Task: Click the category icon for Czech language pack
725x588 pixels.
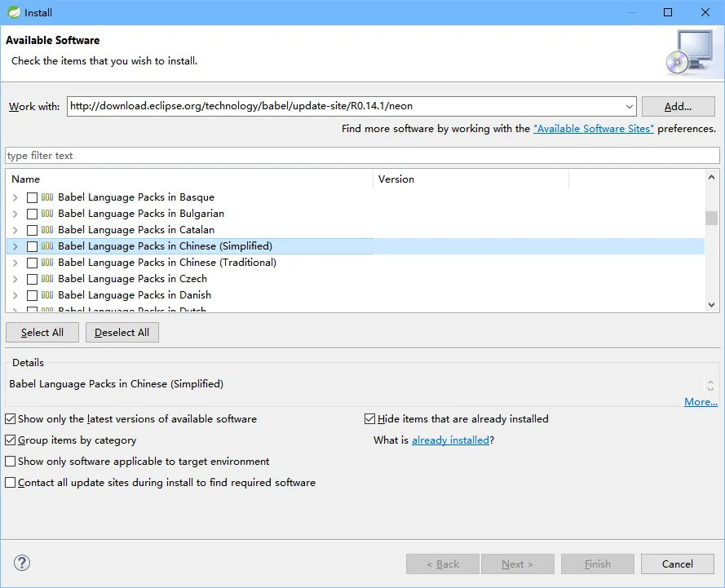Action: (x=47, y=279)
